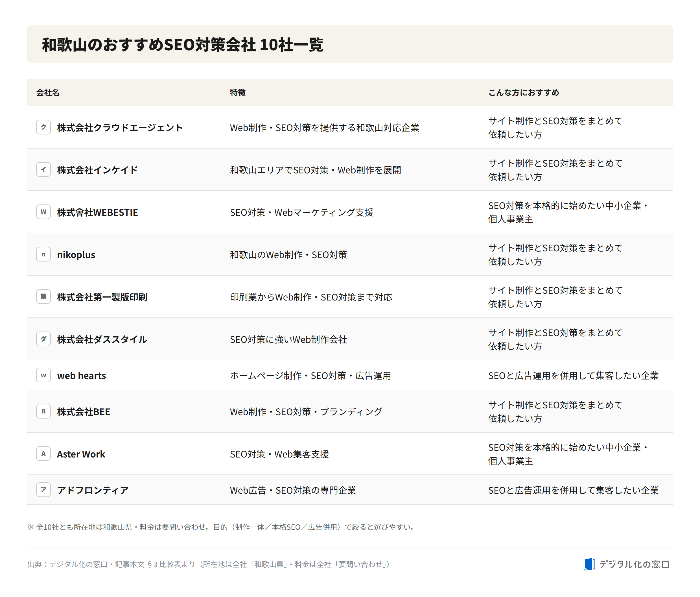
Task: Click the ク icon beside 株式会社クラウドエージェント
Action: [x=43, y=127]
